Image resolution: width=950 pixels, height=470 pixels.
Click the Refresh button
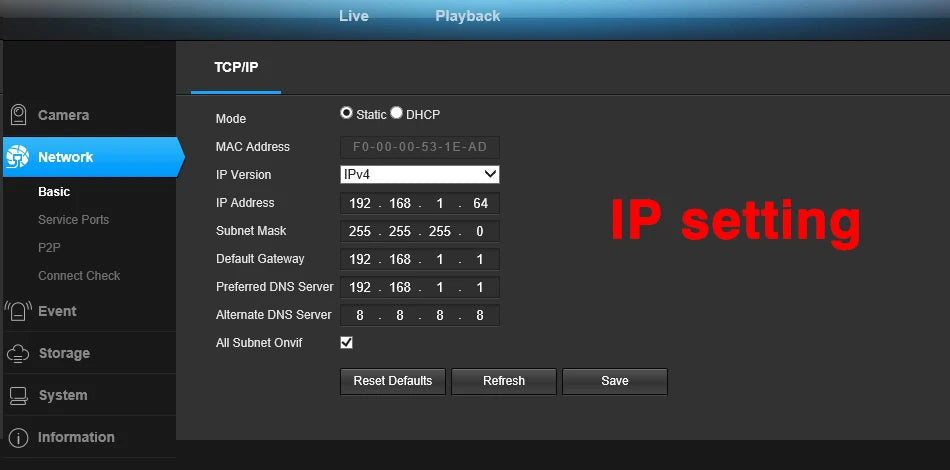point(503,381)
